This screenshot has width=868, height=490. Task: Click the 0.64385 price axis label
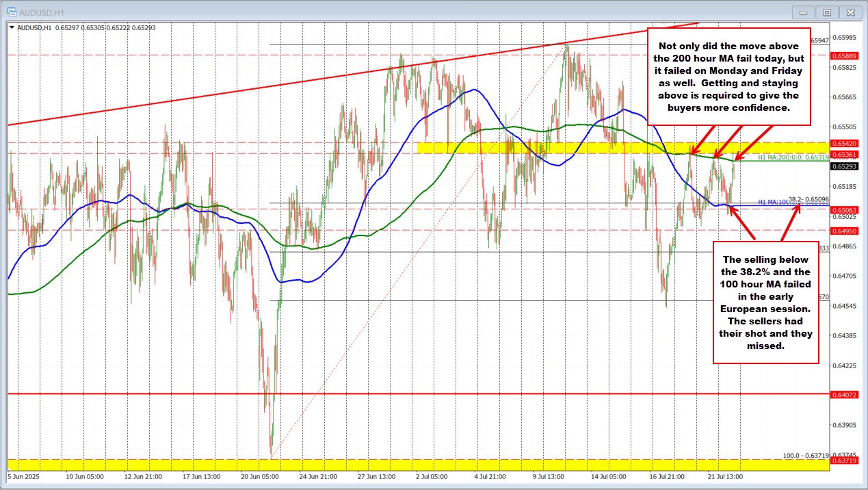click(x=845, y=335)
